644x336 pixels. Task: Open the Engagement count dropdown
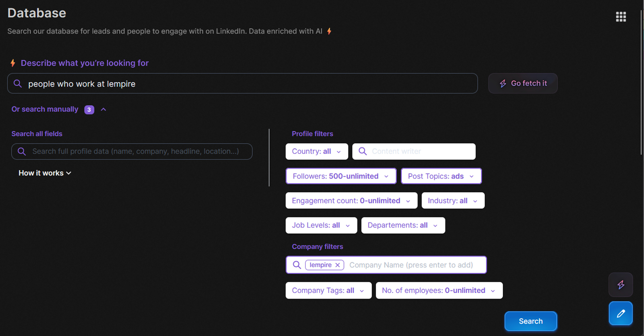click(x=351, y=201)
